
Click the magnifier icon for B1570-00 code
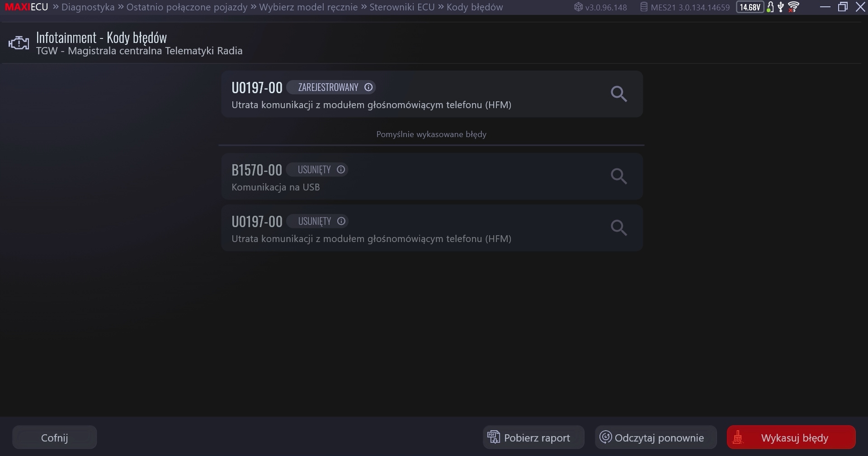point(618,176)
